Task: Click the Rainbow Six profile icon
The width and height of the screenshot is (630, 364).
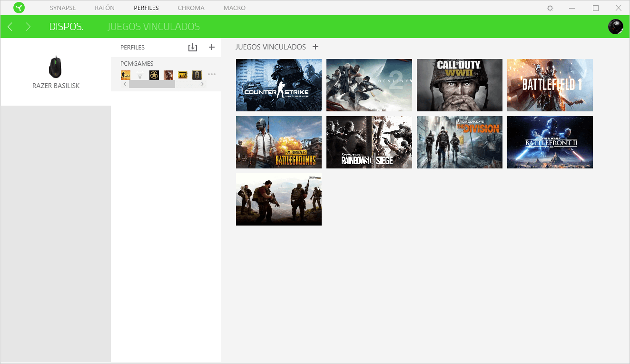Action: (x=197, y=75)
